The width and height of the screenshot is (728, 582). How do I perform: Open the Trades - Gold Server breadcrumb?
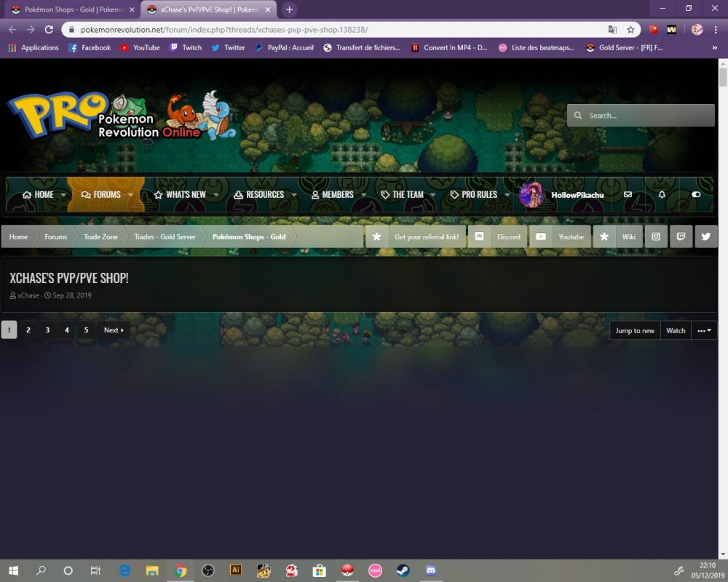[x=165, y=236]
